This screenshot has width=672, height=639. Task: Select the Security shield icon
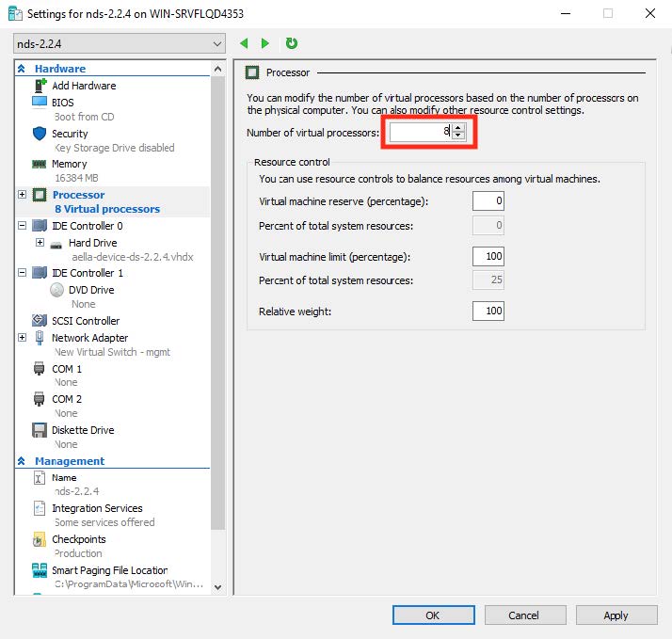40,134
